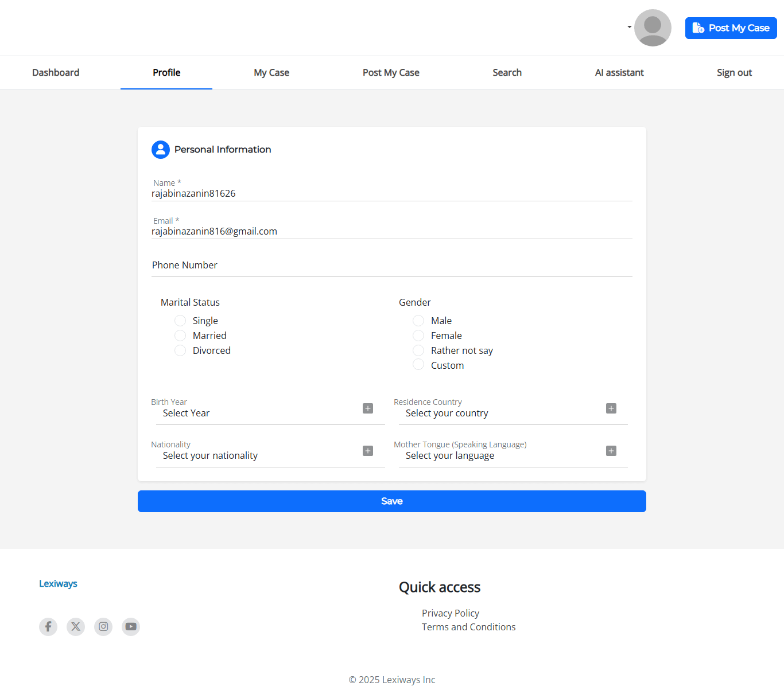The image size is (784, 698).
Task: Select the Divorced radio button
Action: click(180, 350)
